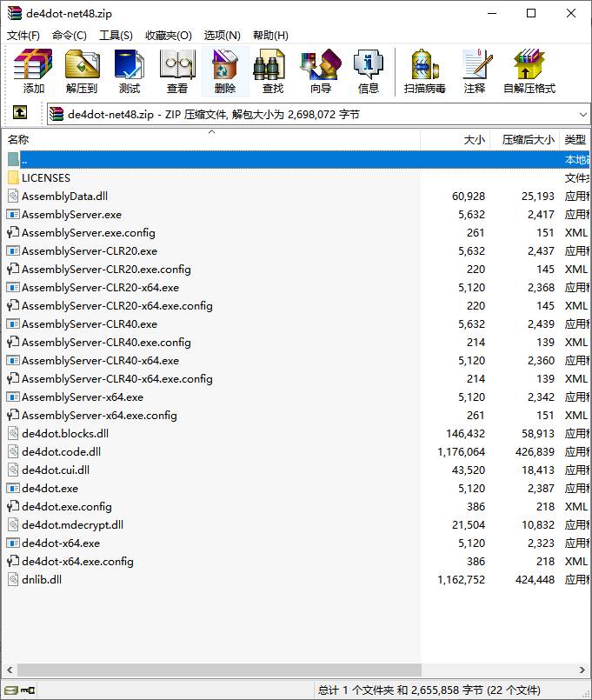Viewport: 592px width, 700px height.
Task: Click the AssemblyServer-x64.exe.config file icon
Action: [x=13, y=415]
